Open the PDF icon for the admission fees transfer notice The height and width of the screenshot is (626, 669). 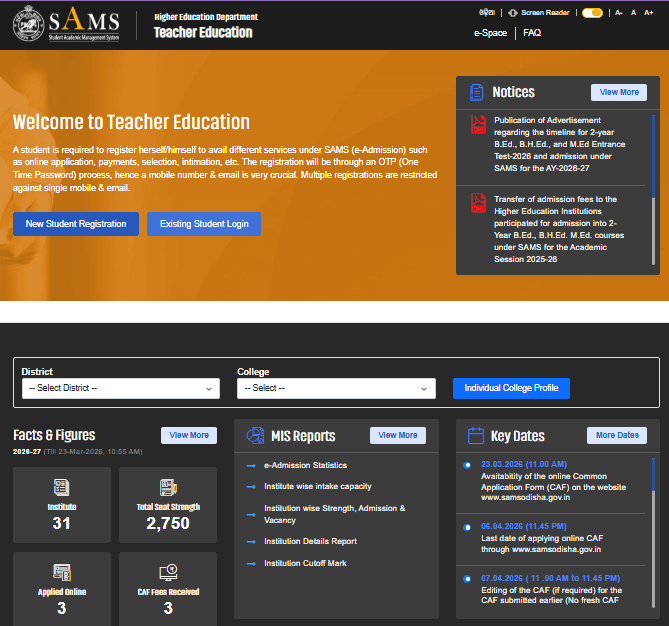[478, 204]
